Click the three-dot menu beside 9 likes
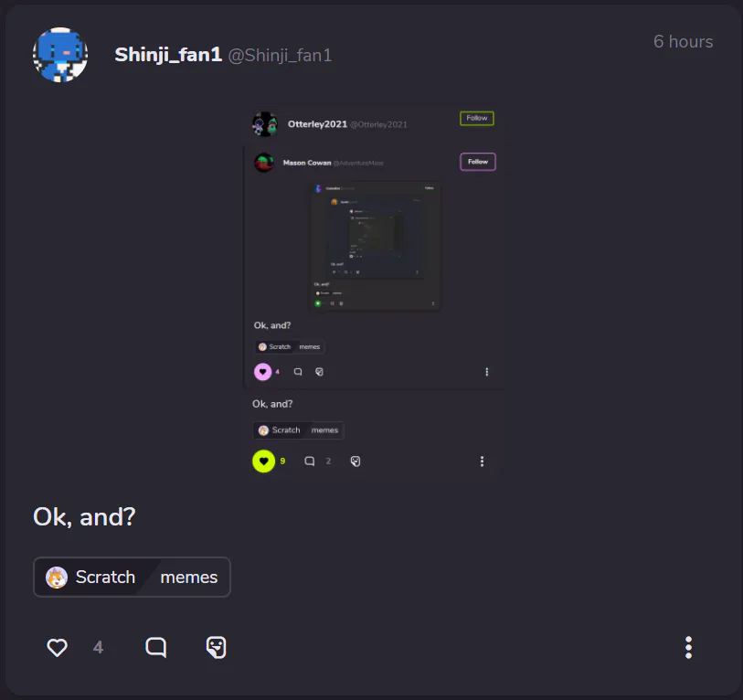 pos(482,461)
